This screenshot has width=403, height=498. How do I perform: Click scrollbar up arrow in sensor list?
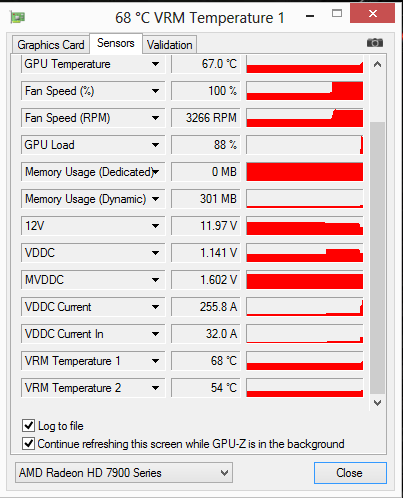(x=377, y=64)
